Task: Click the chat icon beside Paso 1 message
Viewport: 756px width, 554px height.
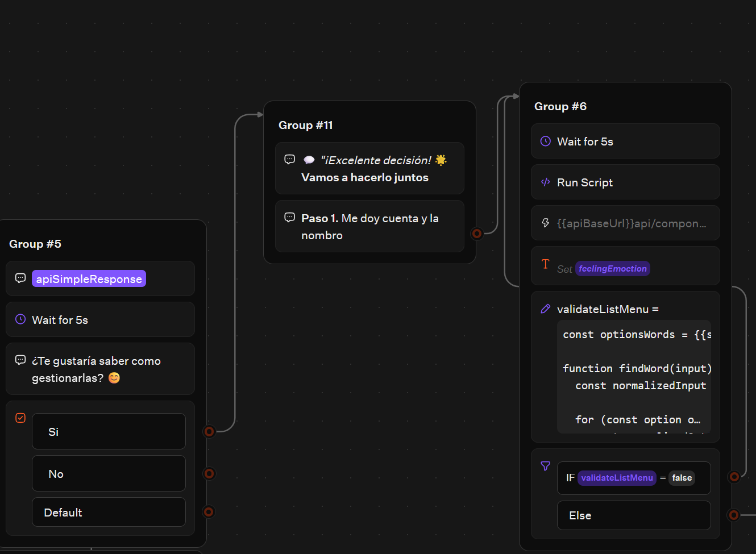Action: pos(289,217)
